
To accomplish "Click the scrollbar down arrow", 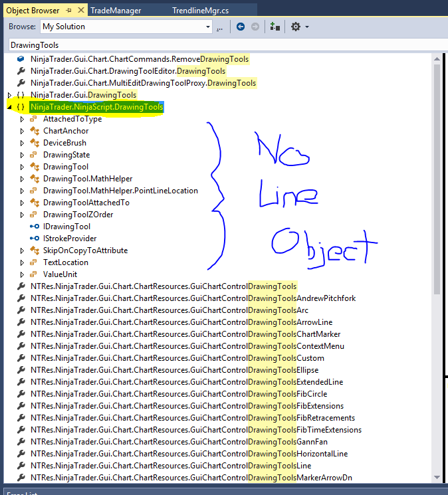I will (x=437, y=477).
